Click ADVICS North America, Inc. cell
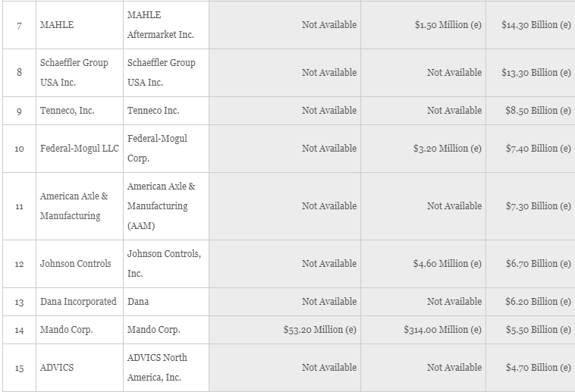 pyautogui.click(x=166, y=368)
